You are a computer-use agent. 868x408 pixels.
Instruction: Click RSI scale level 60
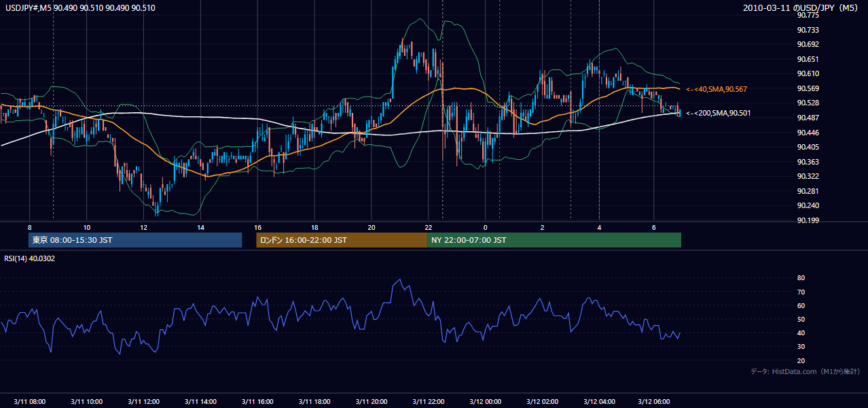801,305
